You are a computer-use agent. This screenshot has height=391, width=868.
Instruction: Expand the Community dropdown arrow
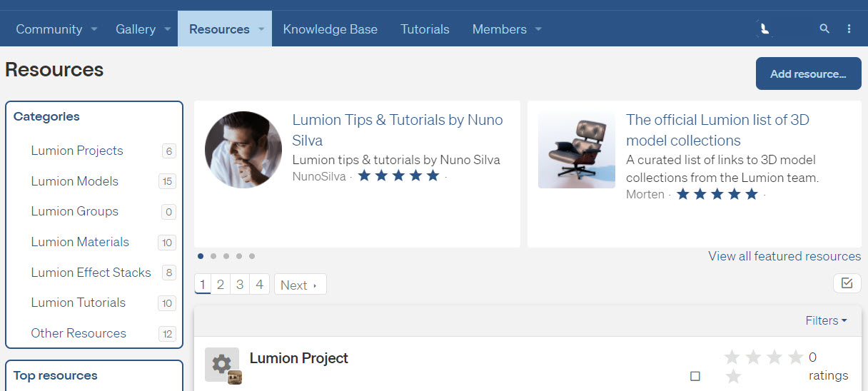[94, 29]
